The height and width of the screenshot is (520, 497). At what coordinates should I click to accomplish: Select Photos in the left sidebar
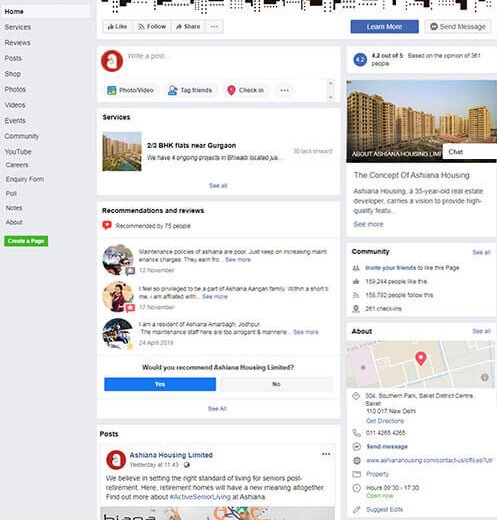point(15,89)
